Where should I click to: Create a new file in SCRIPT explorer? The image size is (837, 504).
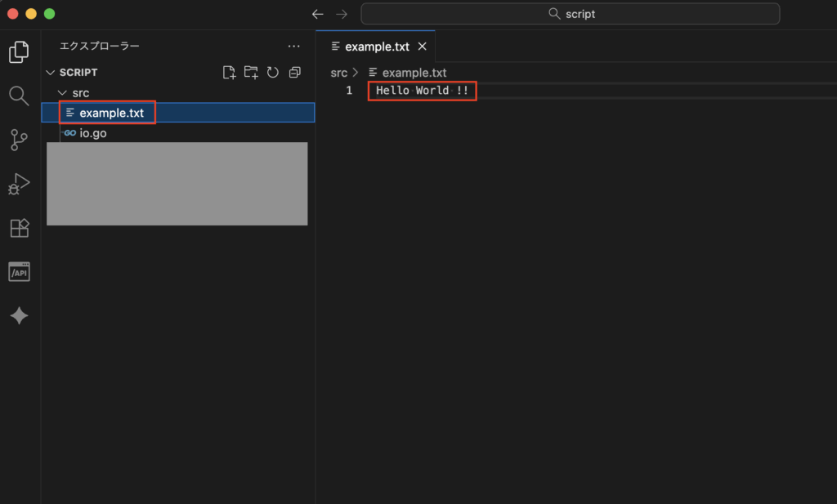(x=230, y=73)
